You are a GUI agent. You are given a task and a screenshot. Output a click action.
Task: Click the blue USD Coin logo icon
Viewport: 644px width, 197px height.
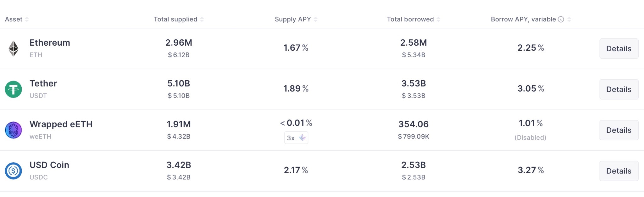pyautogui.click(x=13, y=171)
